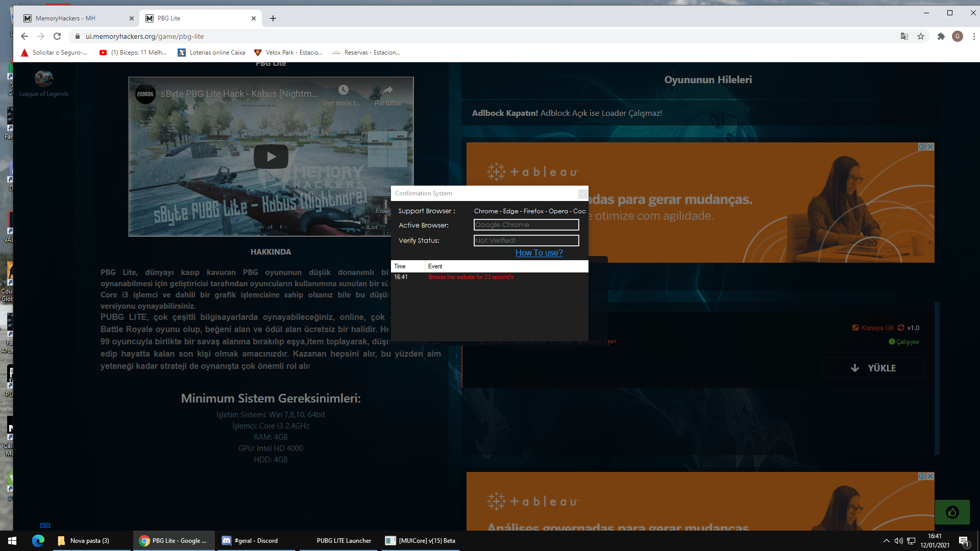
Task: Open the Biceps YouTube bookmark
Action: click(133, 53)
